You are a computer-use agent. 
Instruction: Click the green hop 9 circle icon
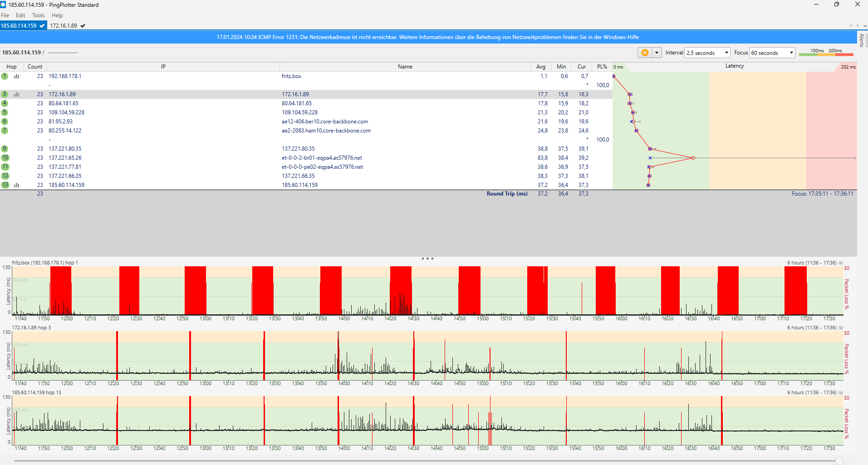pos(5,149)
